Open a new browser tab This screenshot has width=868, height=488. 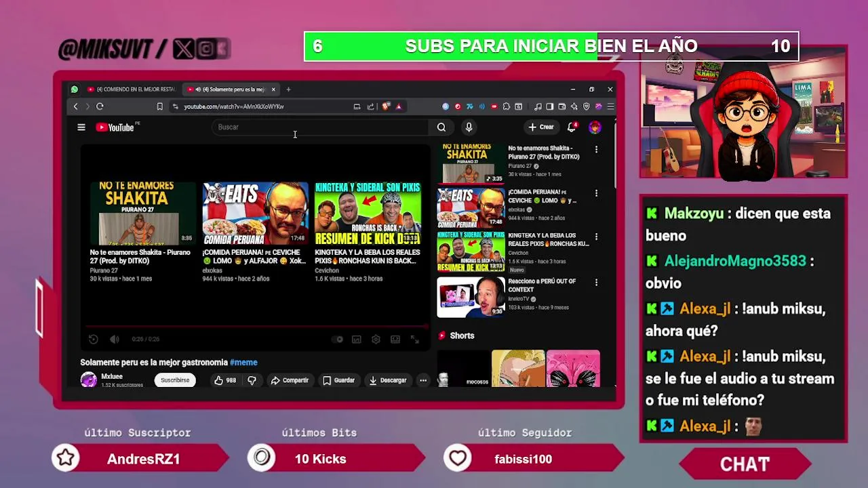pos(288,89)
